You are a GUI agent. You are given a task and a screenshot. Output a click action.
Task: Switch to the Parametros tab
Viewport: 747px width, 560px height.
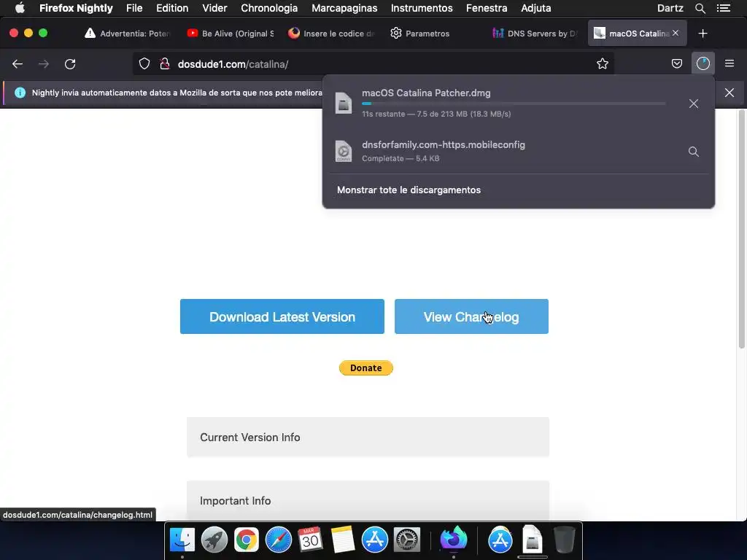click(x=433, y=34)
